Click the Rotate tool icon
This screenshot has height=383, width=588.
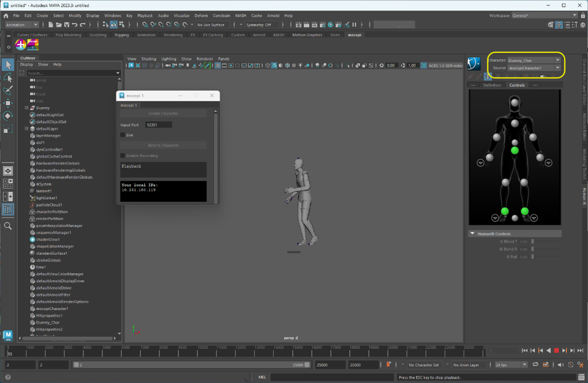tap(8, 116)
